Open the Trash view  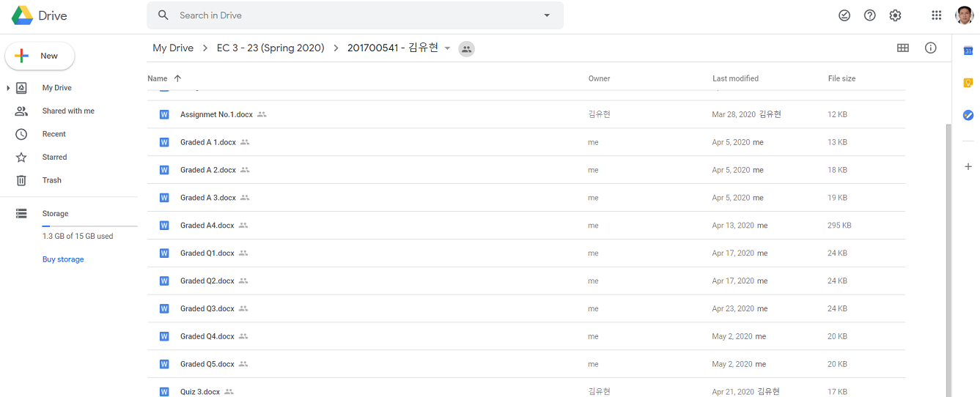pyautogui.click(x=51, y=180)
